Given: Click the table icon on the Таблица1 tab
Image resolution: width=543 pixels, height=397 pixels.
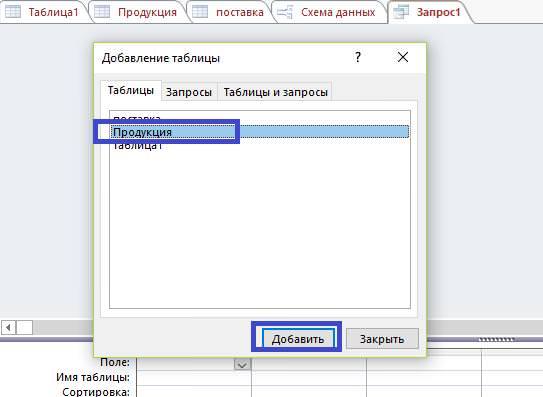Looking at the screenshot, I should tap(13, 12).
